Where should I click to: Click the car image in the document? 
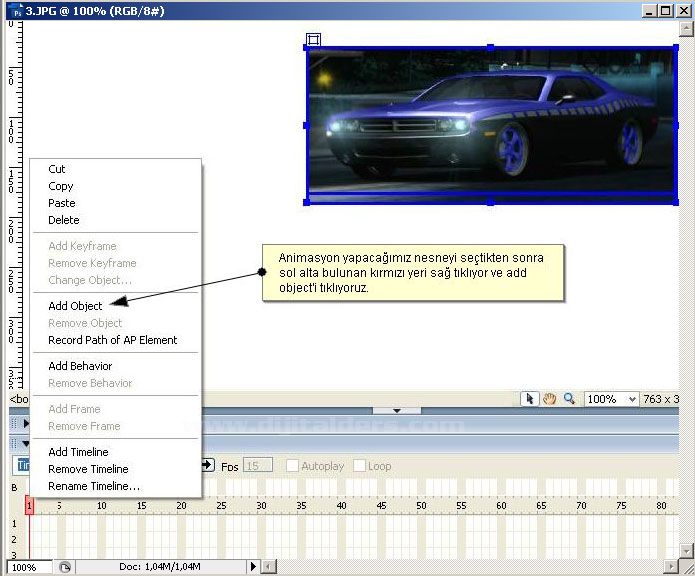(x=491, y=125)
